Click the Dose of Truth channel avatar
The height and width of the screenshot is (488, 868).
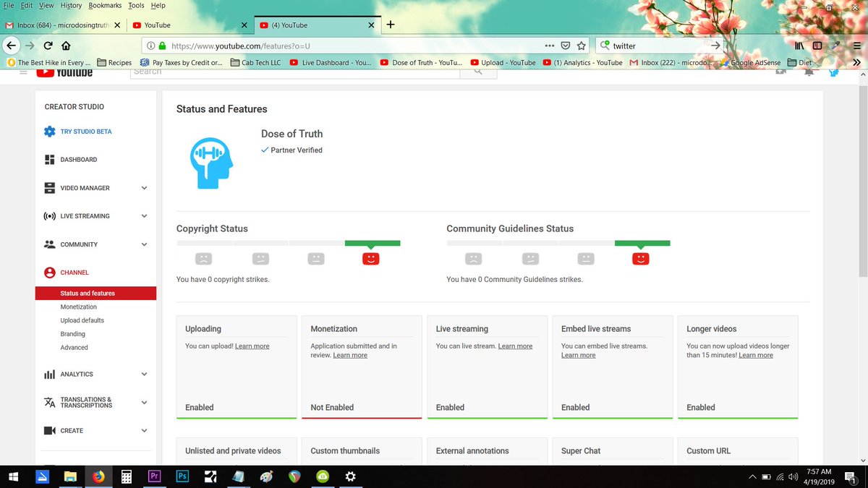tap(211, 163)
